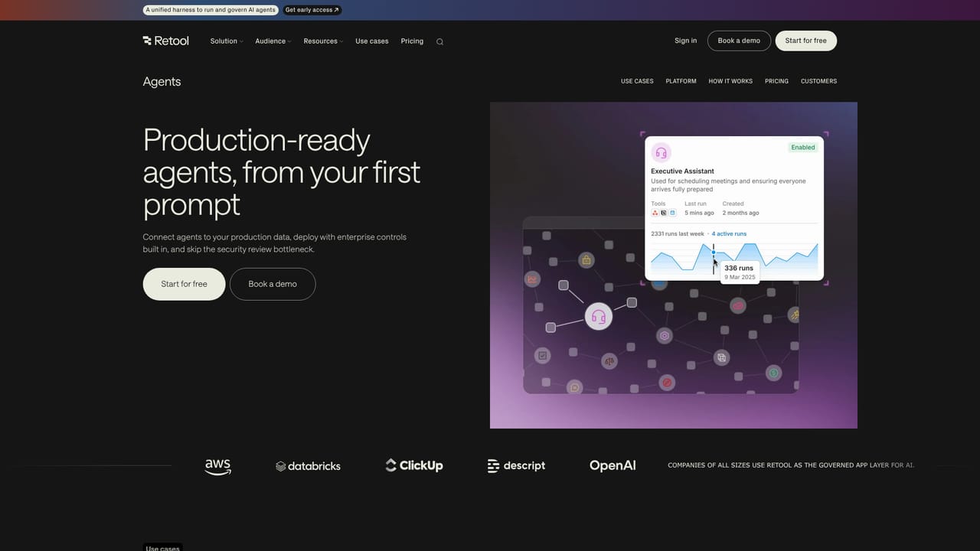Click the Agents page title link
Screen dimensions: 980x551
pos(162,82)
